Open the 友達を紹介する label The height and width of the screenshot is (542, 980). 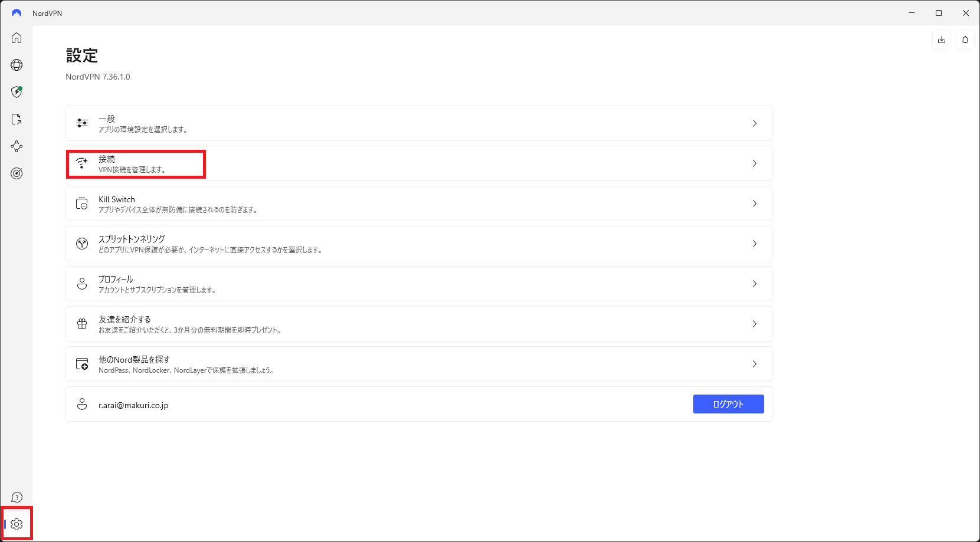(x=124, y=320)
